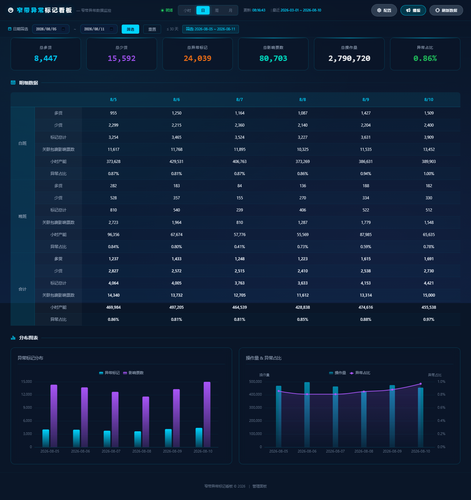Click the start date field 2026/08/05
Image resolution: width=471 pixels, height=500 pixels.
point(51,29)
